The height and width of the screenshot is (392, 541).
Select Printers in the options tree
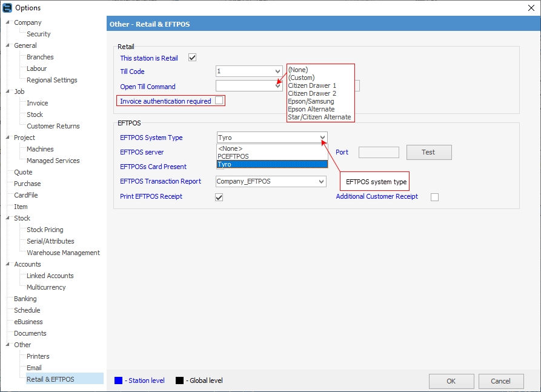coord(38,356)
